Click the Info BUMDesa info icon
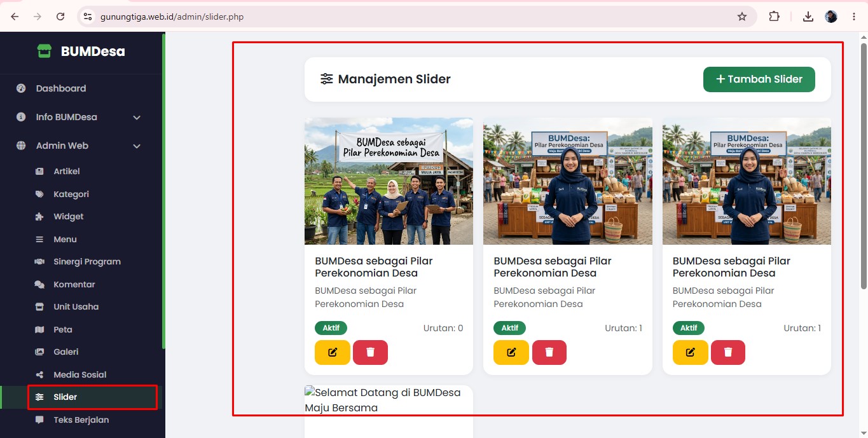Image resolution: width=868 pixels, height=438 pixels. click(x=21, y=117)
